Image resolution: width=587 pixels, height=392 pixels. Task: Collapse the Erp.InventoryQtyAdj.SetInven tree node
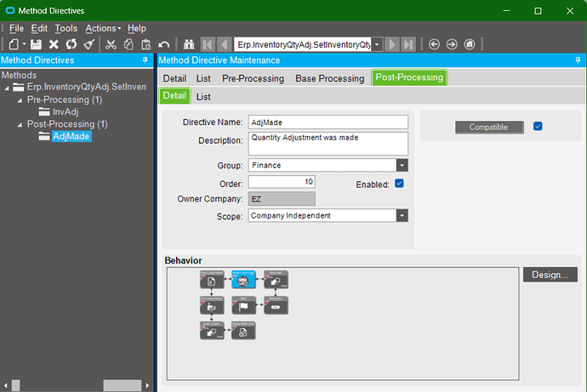click(x=7, y=88)
